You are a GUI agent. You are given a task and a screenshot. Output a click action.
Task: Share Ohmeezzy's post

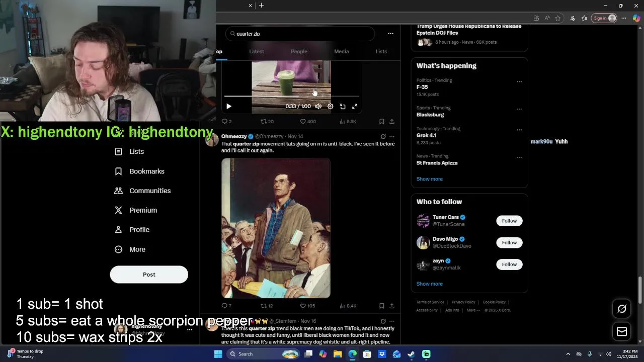pos(392,306)
